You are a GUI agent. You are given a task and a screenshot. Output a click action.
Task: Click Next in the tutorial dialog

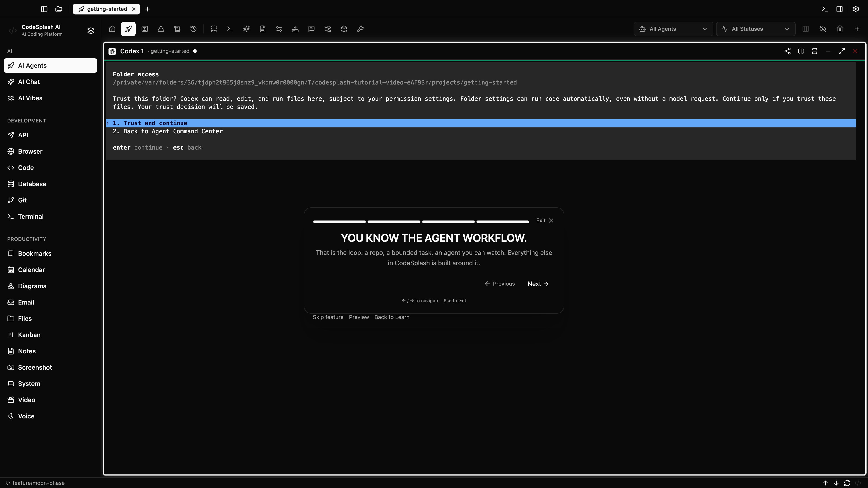pos(538,284)
